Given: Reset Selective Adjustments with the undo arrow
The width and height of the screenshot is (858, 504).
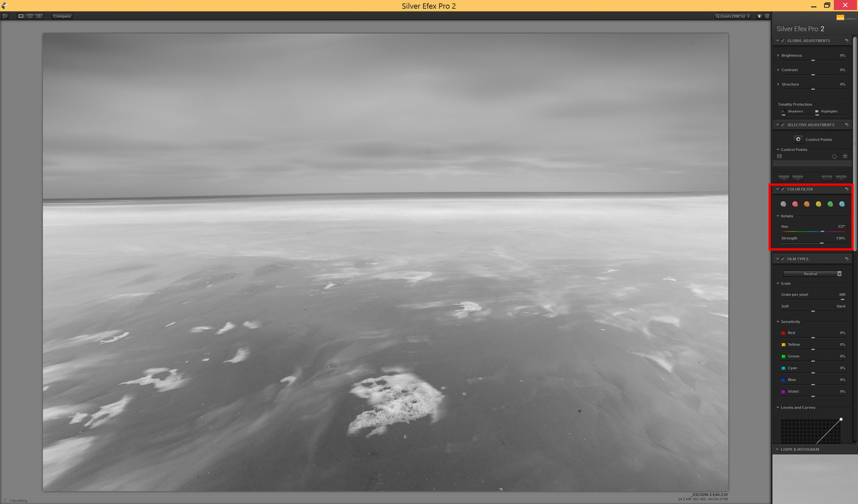Looking at the screenshot, I should [x=847, y=125].
